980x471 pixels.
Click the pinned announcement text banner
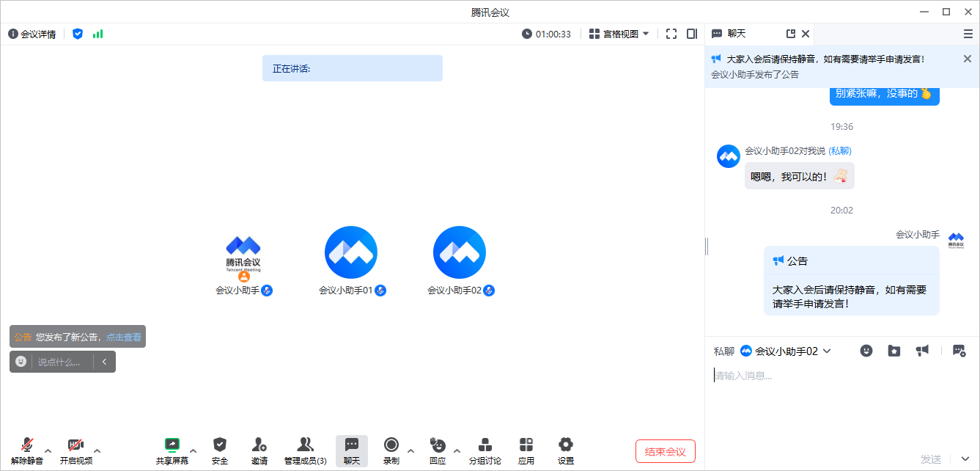click(826, 59)
